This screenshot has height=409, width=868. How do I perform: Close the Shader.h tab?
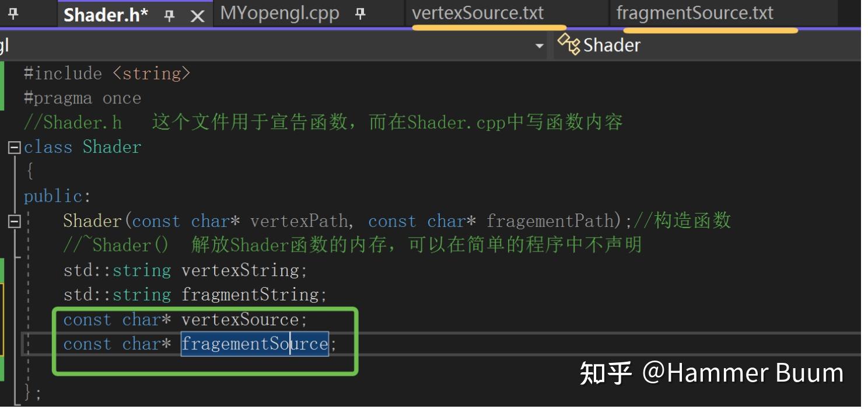click(198, 16)
